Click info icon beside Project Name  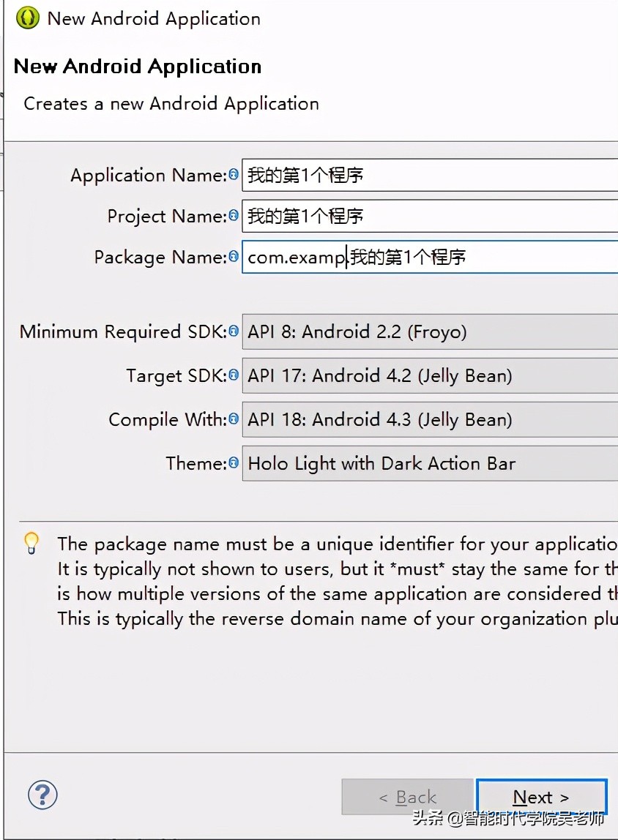click(233, 215)
